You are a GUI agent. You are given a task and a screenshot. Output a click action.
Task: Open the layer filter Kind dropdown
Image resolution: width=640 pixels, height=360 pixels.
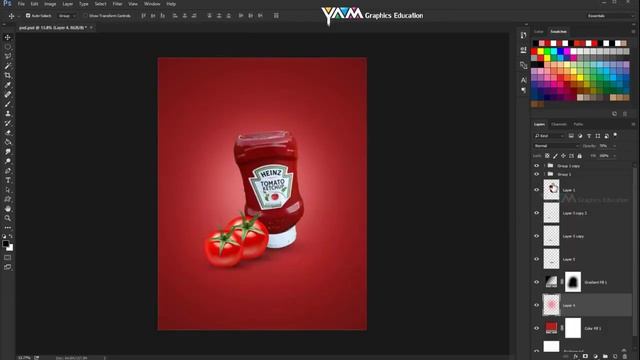coord(549,136)
